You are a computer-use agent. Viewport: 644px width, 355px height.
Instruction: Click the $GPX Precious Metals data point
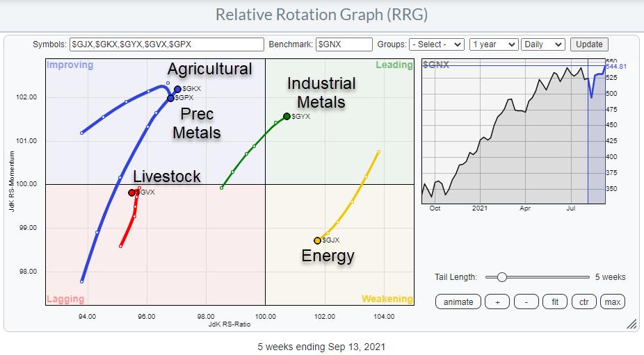coord(171,98)
